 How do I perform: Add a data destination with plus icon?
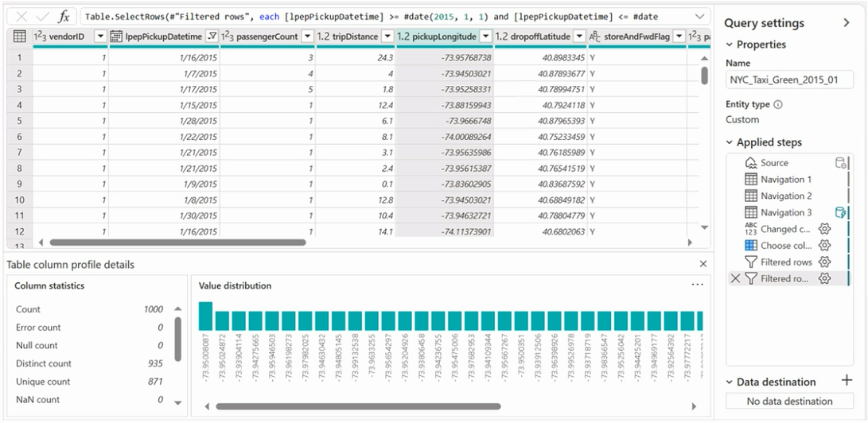coord(847,382)
